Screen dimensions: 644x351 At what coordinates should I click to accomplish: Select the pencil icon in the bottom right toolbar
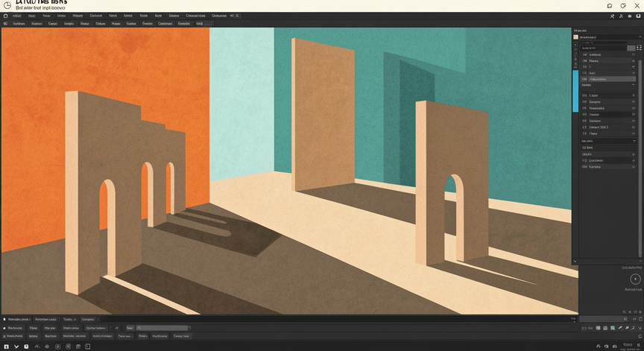(619, 328)
